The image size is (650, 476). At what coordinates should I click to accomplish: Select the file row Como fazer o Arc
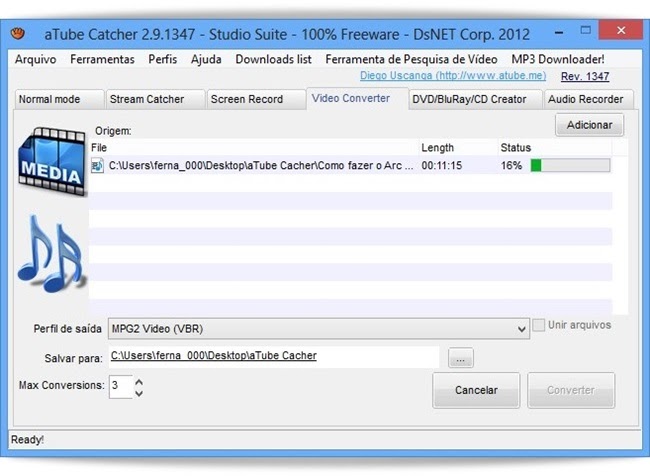[x=351, y=165]
